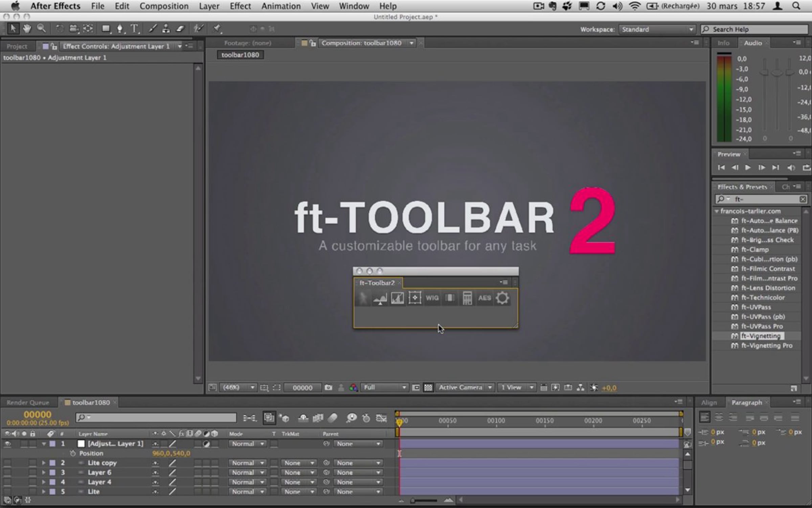Select the Eraser tool

(180, 29)
